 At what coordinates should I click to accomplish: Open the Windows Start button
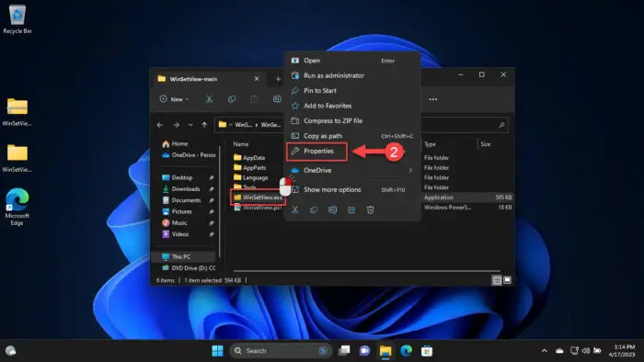[217, 351]
